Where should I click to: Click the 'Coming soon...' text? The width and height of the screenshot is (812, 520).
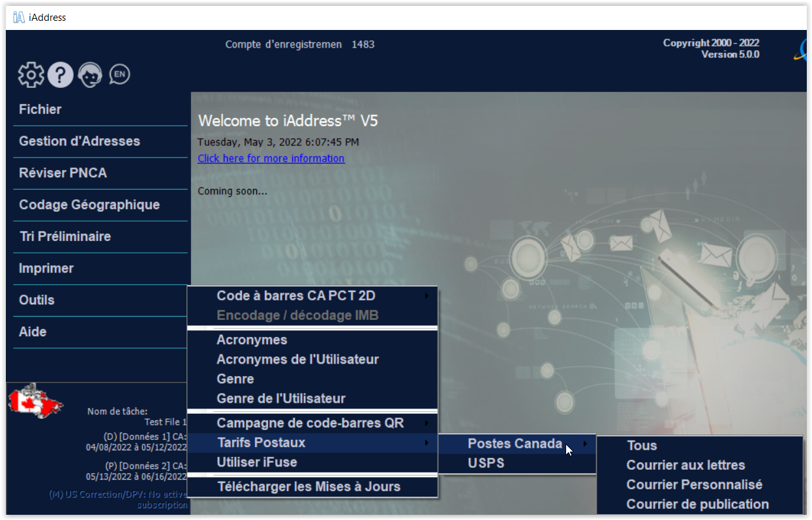coord(232,192)
